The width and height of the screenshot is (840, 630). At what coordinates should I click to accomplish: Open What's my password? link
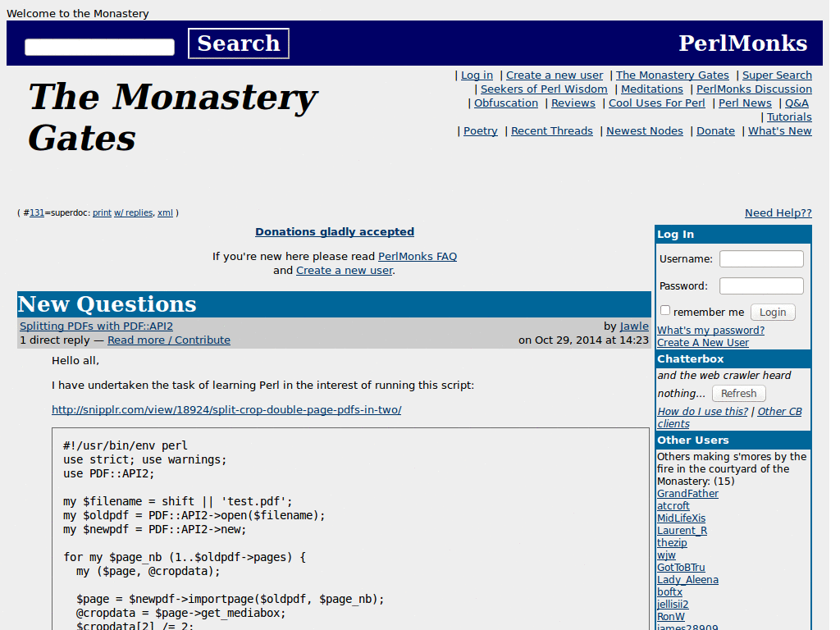(x=710, y=330)
